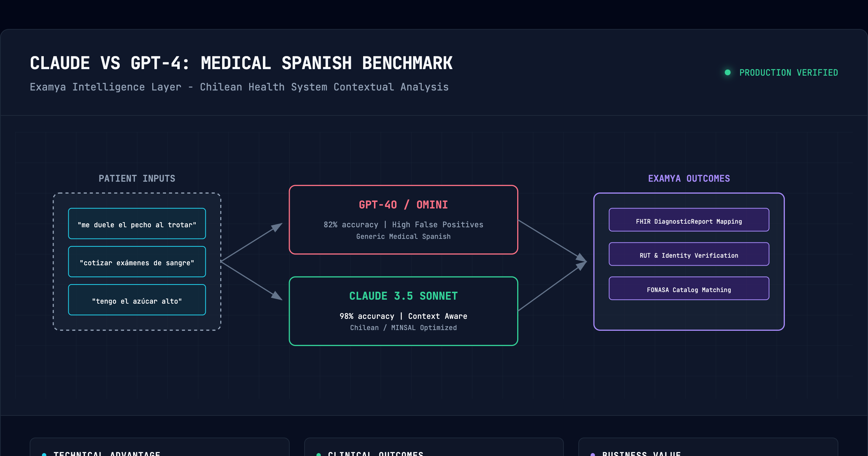Select the "Examya Intelligence Layer" subtitle line

(239, 87)
